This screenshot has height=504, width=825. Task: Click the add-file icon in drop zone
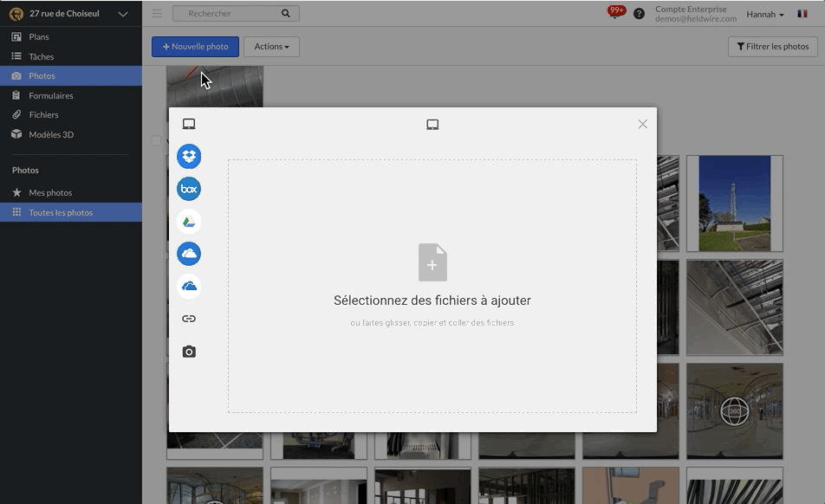tap(432, 262)
